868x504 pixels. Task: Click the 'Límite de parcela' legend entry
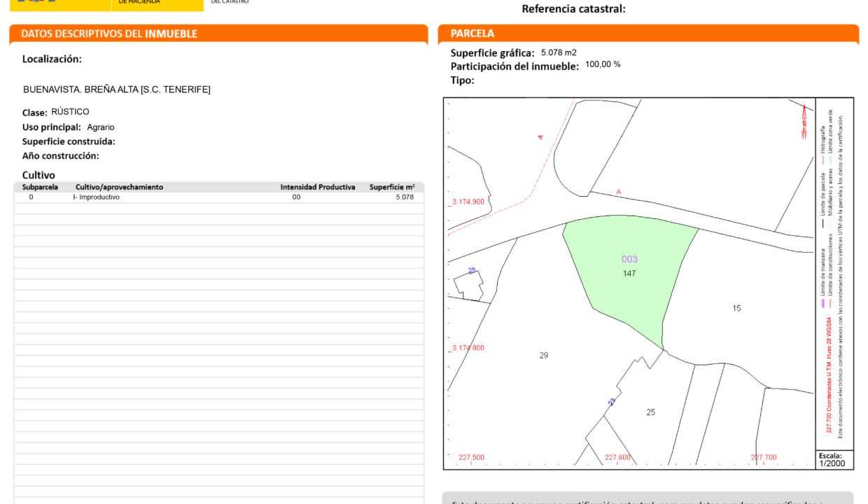tap(822, 202)
